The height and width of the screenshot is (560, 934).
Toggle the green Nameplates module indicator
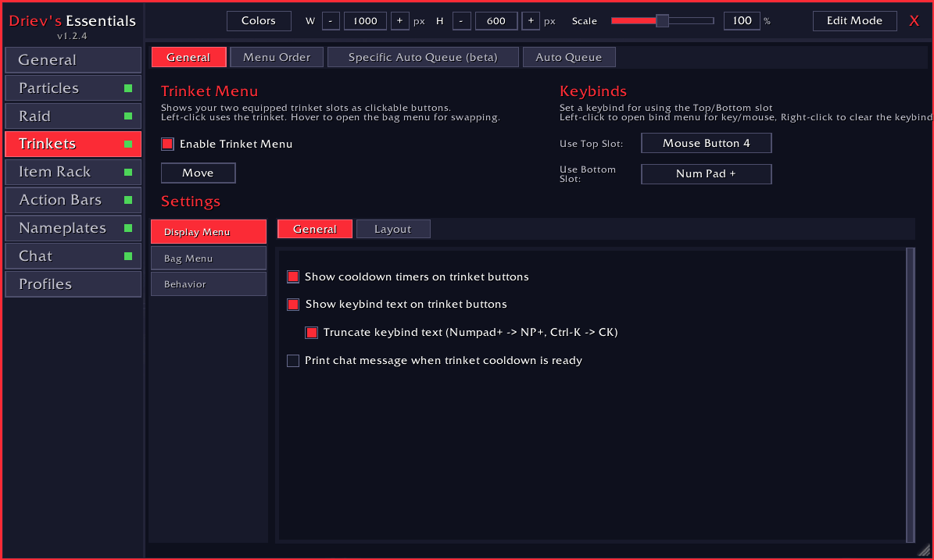click(128, 228)
